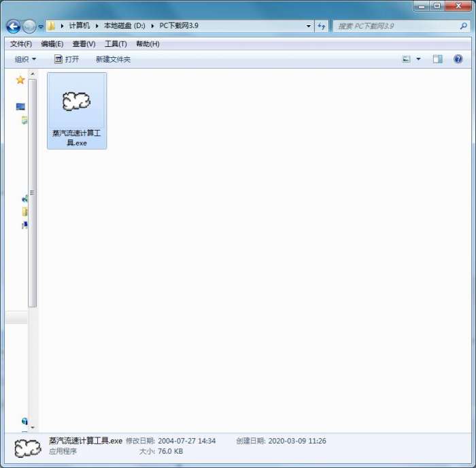This screenshot has height=468, width=476.
Task: Open the 查看(V) menu
Action: [x=84, y=44]
